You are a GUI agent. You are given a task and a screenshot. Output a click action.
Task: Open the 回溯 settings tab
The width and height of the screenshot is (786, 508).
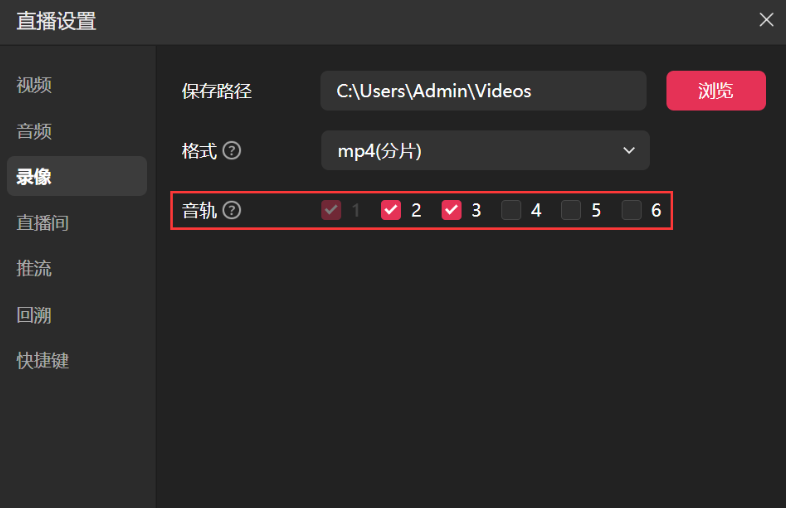pos(34,315)
